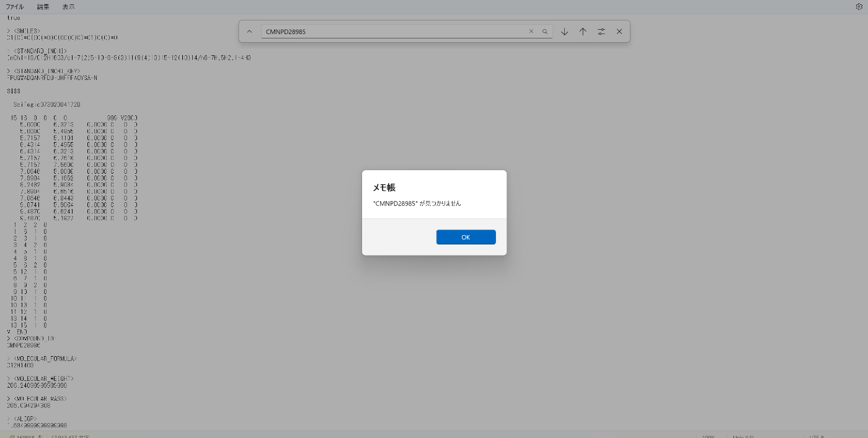
Task: Click the "$$$$" record separator line
Action: coord(14,91)
